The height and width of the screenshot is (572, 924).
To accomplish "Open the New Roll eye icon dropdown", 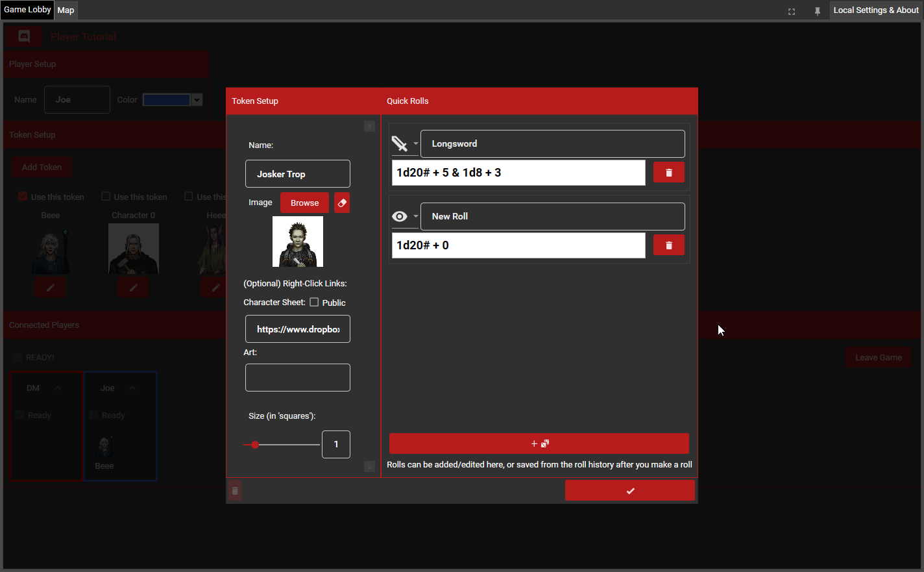I will click(x=404, y=216).
